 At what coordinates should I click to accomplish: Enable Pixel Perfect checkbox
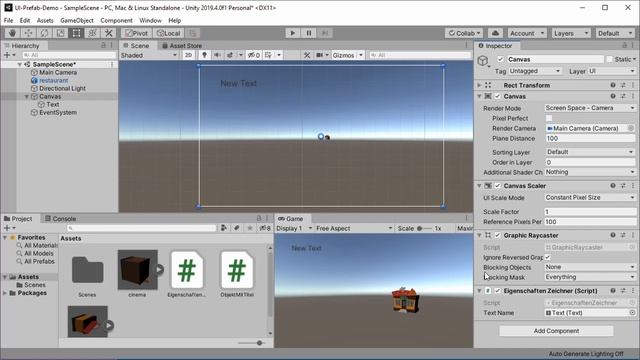549,118
